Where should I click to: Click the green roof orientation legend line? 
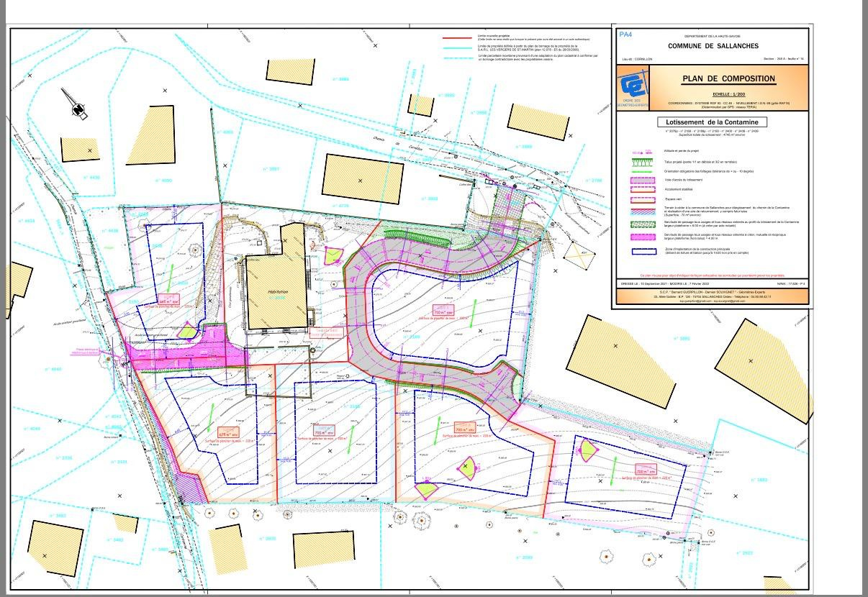pyautogui.click(x=642, y=171)
